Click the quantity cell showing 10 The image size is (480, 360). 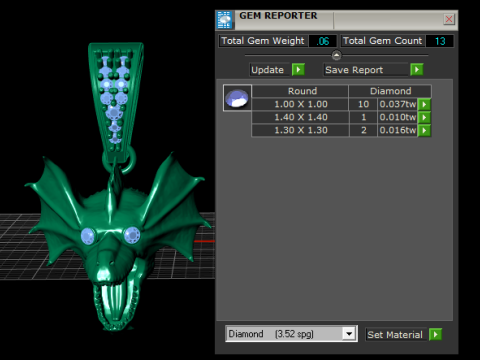tap(363, 104)
